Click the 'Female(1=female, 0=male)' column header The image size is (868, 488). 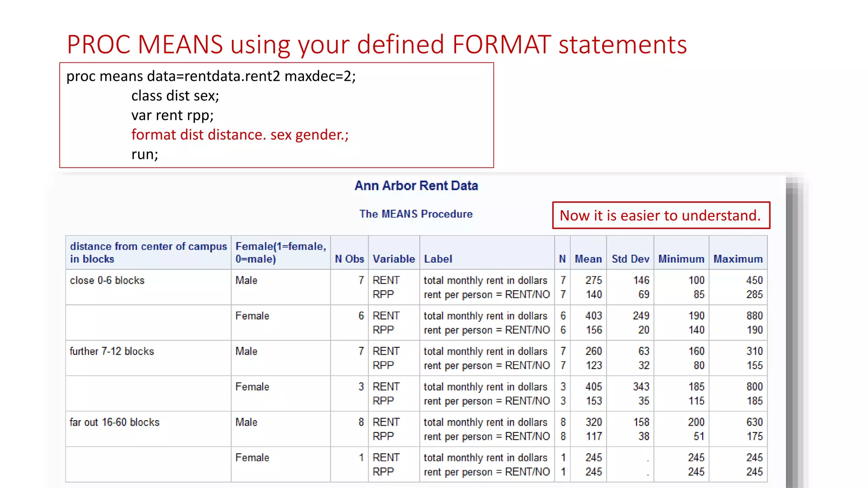(281, 252)
